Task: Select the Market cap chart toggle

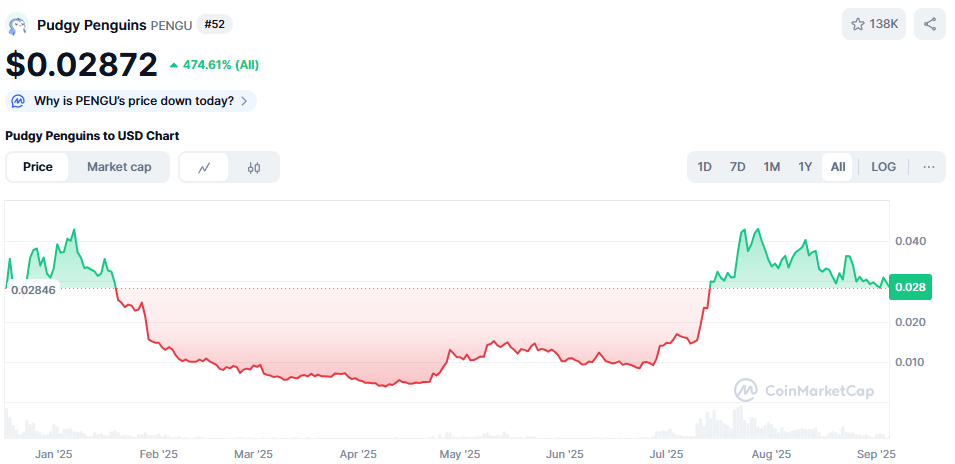Action: click(x=119, y=167)
